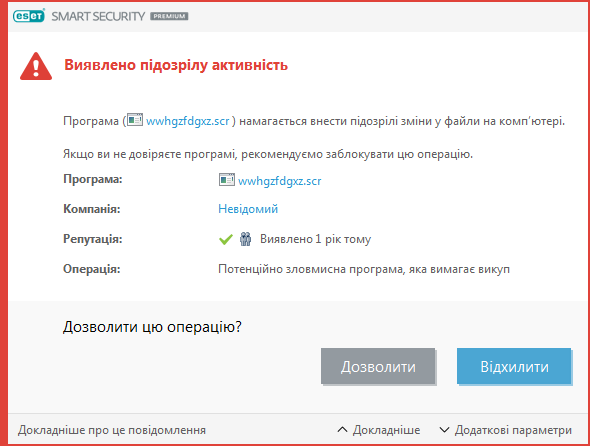Click the Компанія: label
The height and width of the screenshot is (446, 590).
tap(91, 209)
